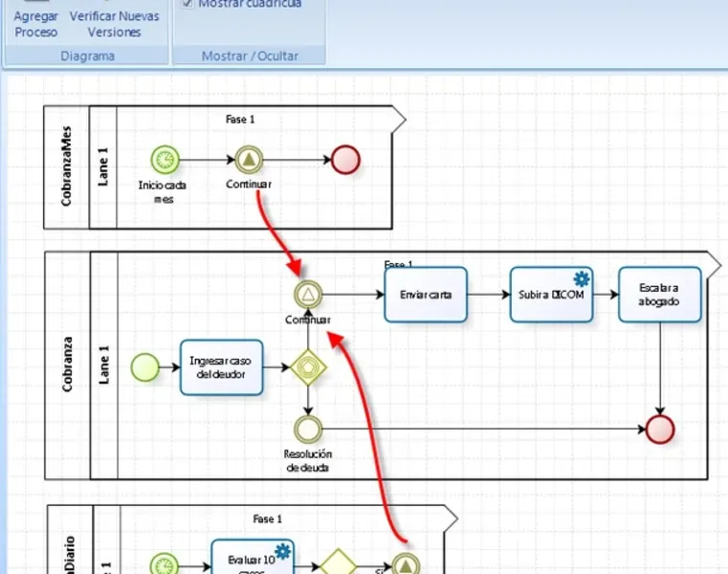Click the Continuar label under CobranzaMes event

pyautogui.click(x=249, y=184)
